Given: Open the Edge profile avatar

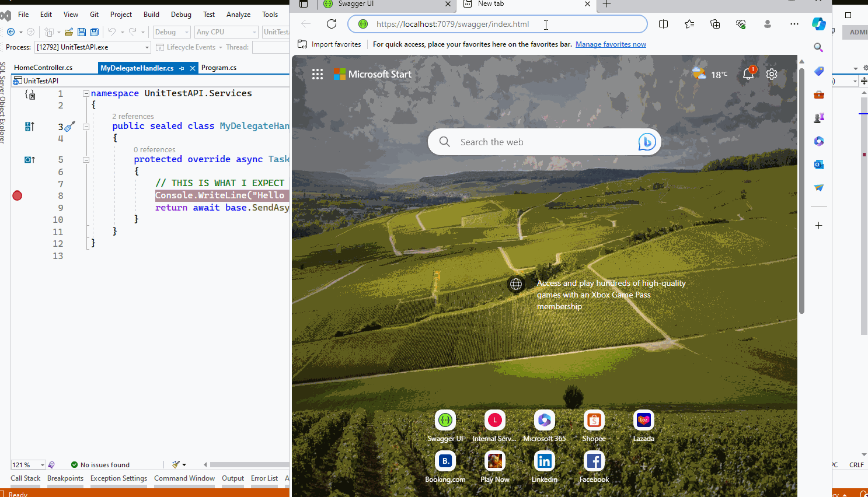Looking at the screenshot, I should (768, 24).
